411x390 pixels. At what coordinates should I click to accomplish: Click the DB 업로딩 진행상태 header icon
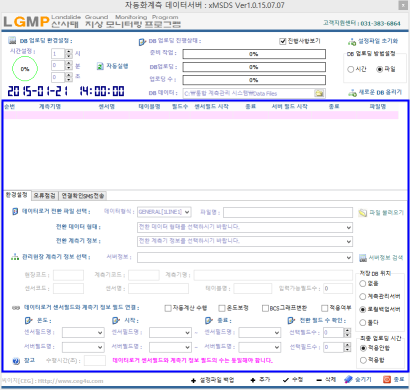[x=142, y=42]
